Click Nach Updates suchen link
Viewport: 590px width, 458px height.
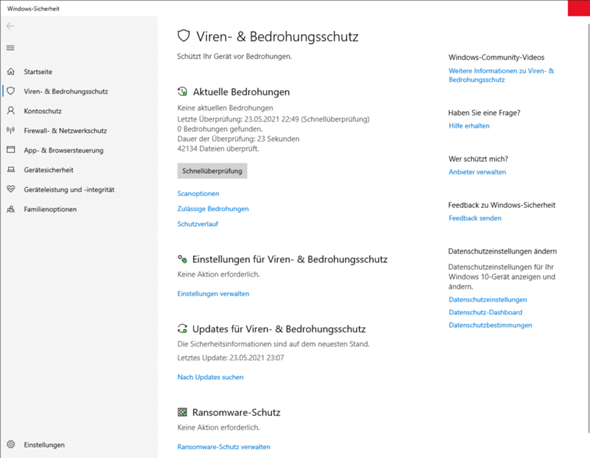tap(210, 377)
